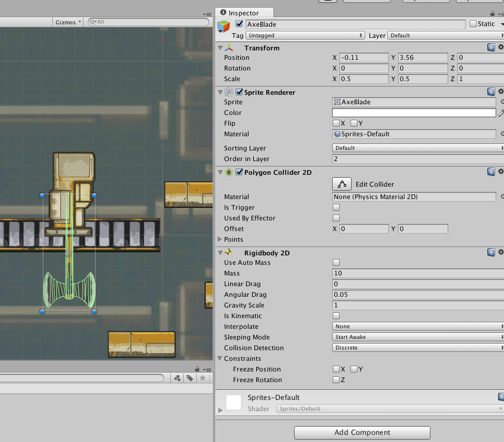Click the Edit Collider polygon button
Image resolution: width=504 pixels, height=442 pixels.
(342, 184)
